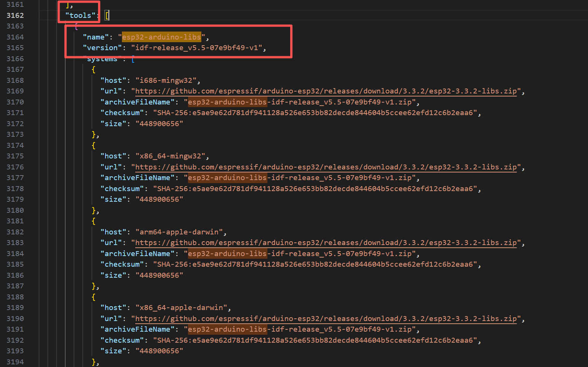Click the size value on line 3172
588x367 pixels.
(x=159, y=124)
